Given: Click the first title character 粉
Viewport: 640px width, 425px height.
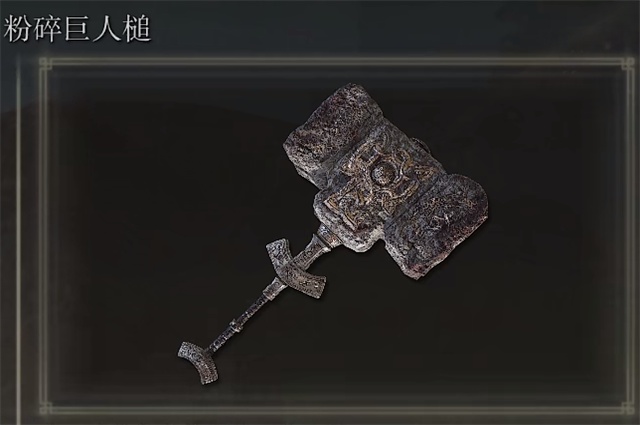Looking at the screenshot, I should 18,29.
